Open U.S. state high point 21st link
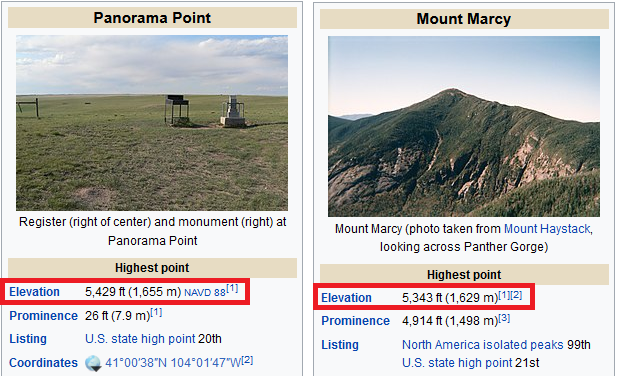The image size is (622, 376). point(457,363)
